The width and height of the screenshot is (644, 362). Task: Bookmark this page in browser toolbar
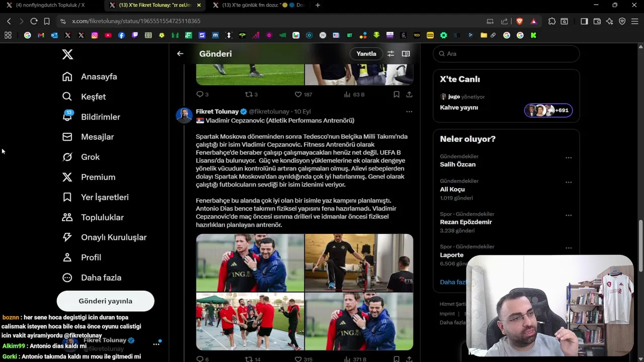click(x=47, y=21)
